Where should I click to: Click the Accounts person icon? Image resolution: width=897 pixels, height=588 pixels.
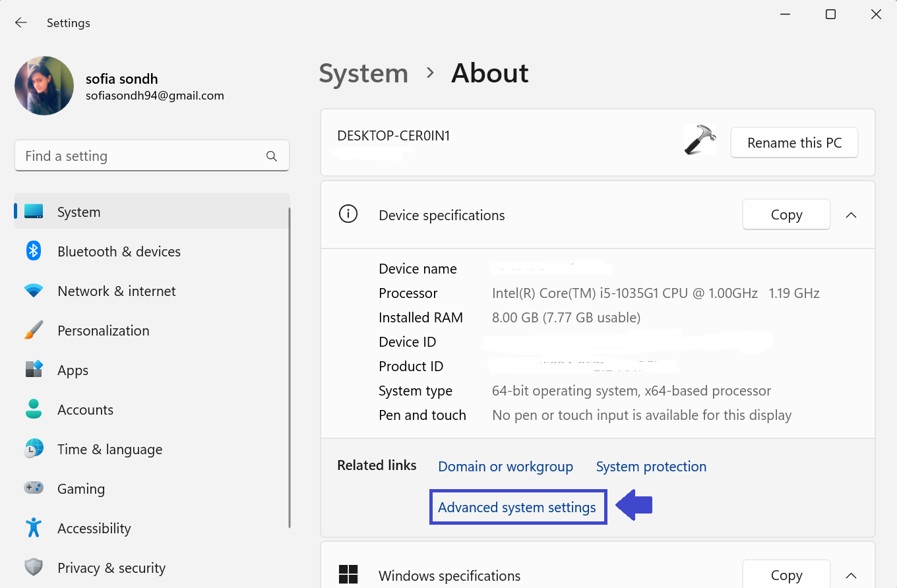click(34, 409)
